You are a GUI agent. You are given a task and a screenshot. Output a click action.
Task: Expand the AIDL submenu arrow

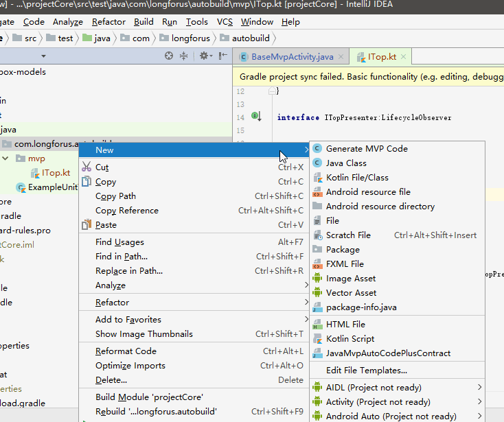(x=479, y=387)
